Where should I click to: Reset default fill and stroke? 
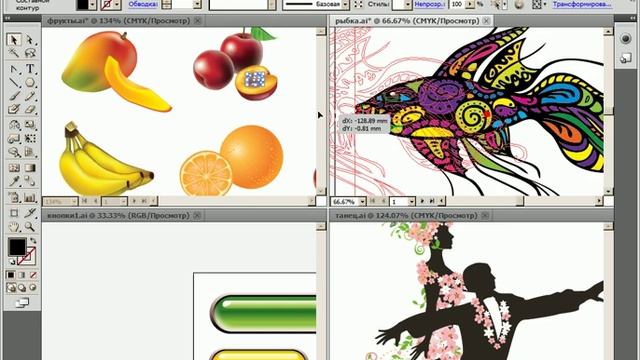point(12,262)
